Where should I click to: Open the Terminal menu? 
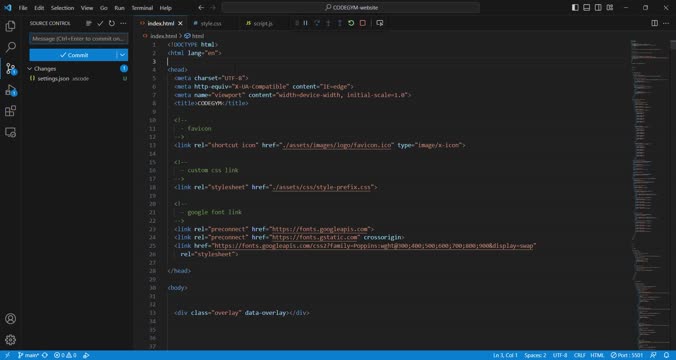[142, 8]
